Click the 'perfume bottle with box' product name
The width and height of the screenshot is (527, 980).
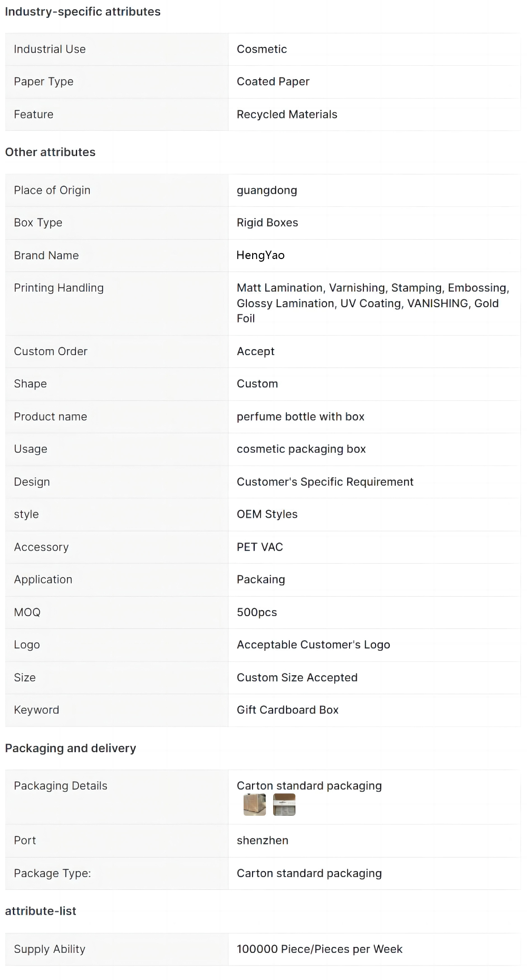[x=301, y=417]
